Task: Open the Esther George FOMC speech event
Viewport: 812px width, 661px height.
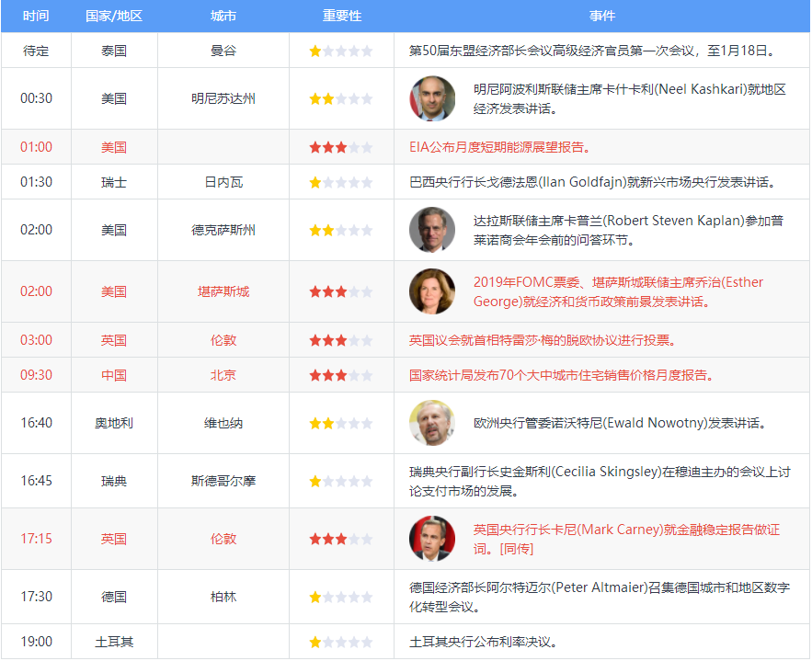Action: [618, 291]
